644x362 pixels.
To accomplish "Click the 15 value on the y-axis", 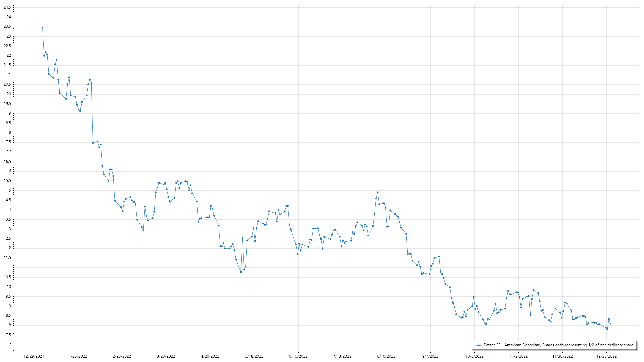I will (9, 190).
